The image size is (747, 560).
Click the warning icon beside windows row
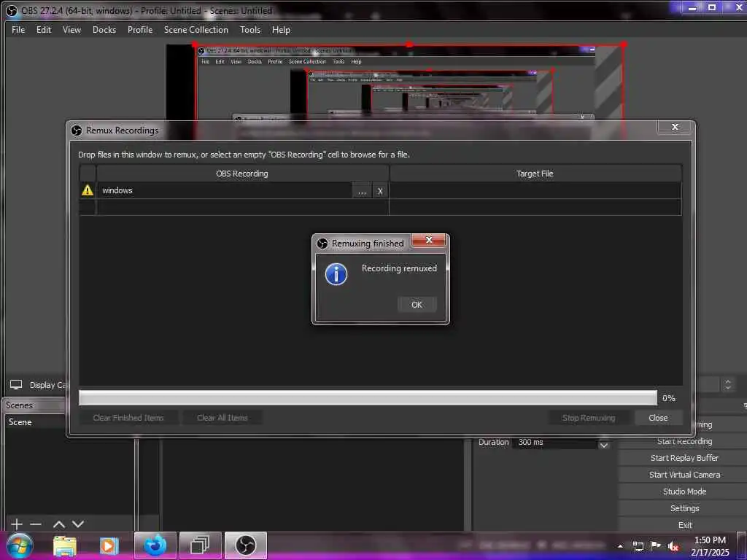tap(88, 190)
